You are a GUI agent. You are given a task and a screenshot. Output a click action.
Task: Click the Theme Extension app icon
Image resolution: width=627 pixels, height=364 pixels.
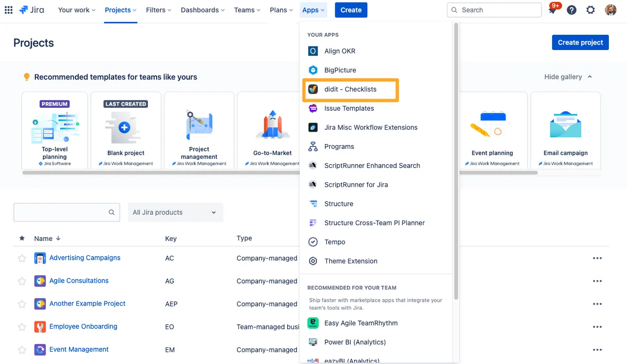313,261
